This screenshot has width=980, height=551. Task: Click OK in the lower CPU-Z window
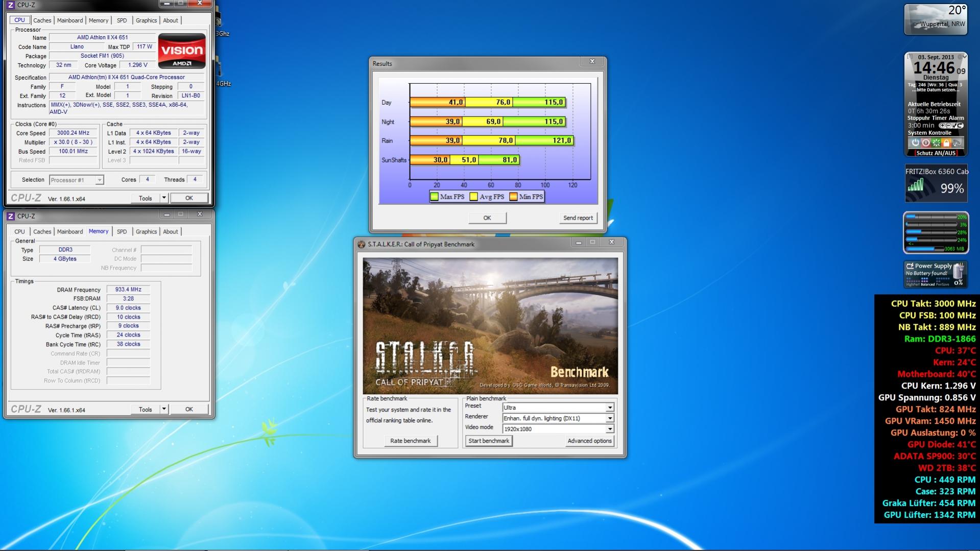(x=189, y=409)
